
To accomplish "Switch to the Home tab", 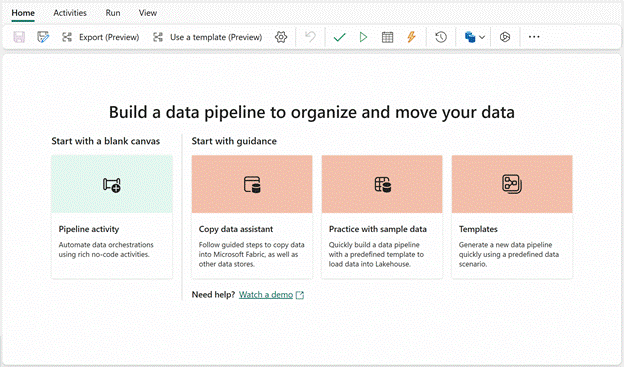I will [x=23, y=13].
